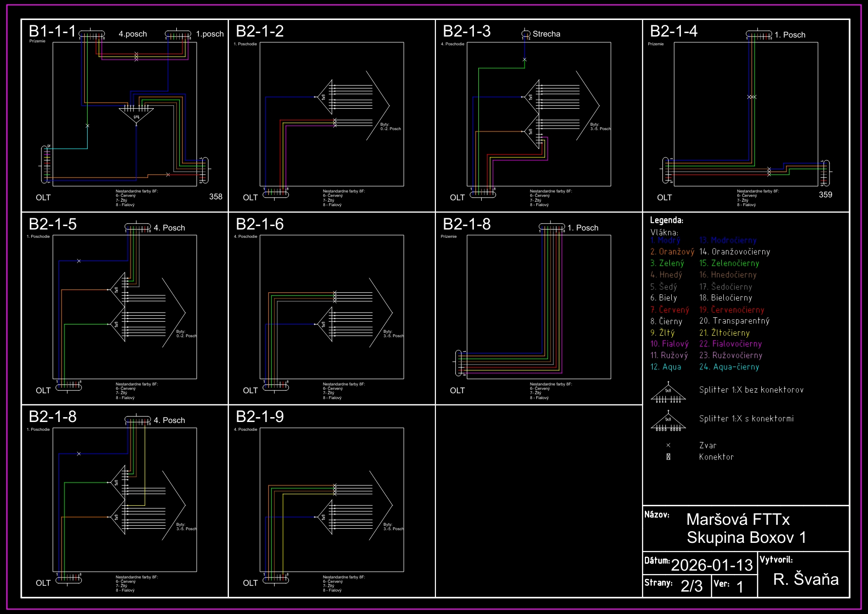Click the '7. Červený' red legend entry
868x614 pixels.
[670, 310]
